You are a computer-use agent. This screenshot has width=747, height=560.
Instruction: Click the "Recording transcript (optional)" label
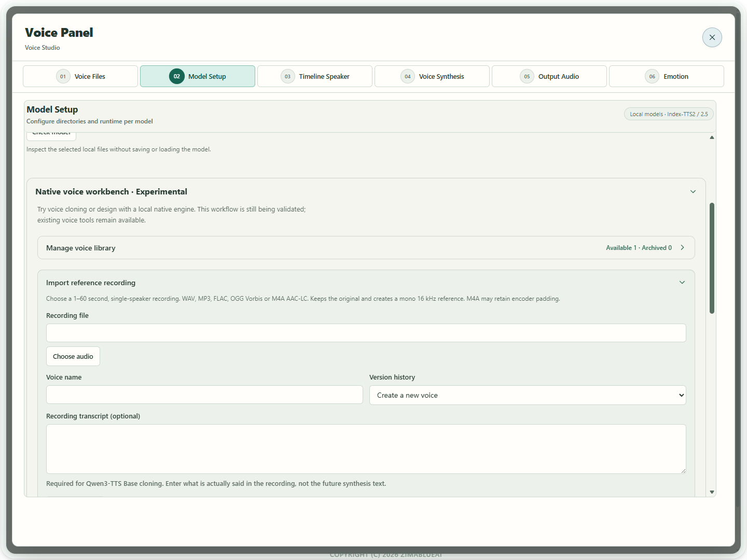point(93,416)
